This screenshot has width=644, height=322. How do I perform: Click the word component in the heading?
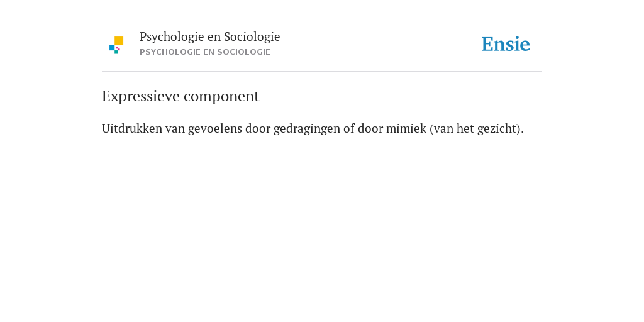pyautogui.click(x=221, y=97)
